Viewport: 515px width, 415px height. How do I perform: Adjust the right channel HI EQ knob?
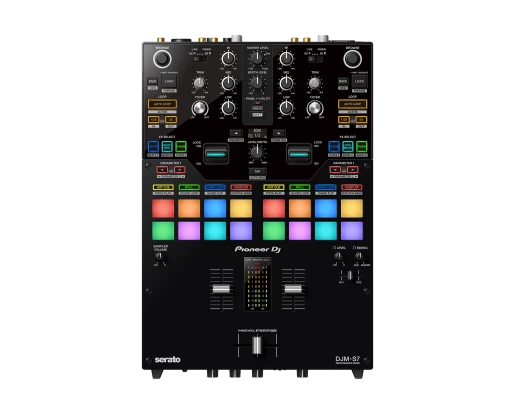[x=286, y=59]
